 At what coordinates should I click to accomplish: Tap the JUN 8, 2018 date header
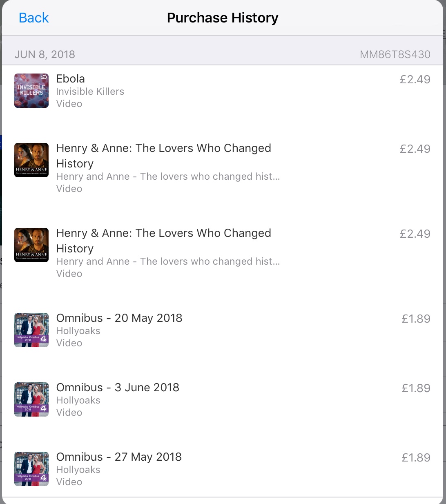point(45,55)
